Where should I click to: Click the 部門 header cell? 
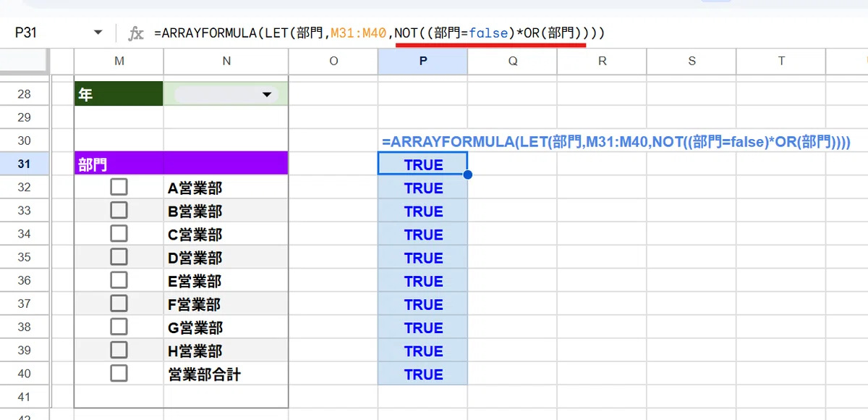click(x=119, y=164)
